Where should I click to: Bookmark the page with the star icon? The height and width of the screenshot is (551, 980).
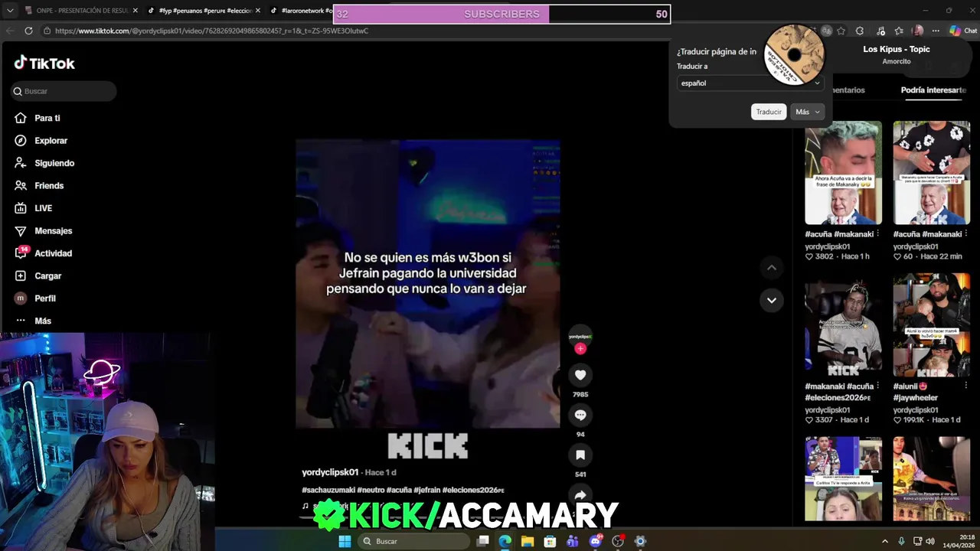point(841,31)
